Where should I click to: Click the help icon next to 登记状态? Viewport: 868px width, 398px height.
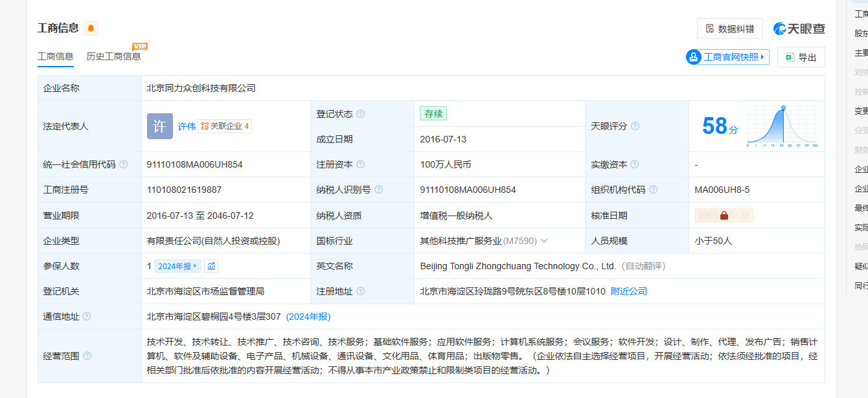point(361,114)
